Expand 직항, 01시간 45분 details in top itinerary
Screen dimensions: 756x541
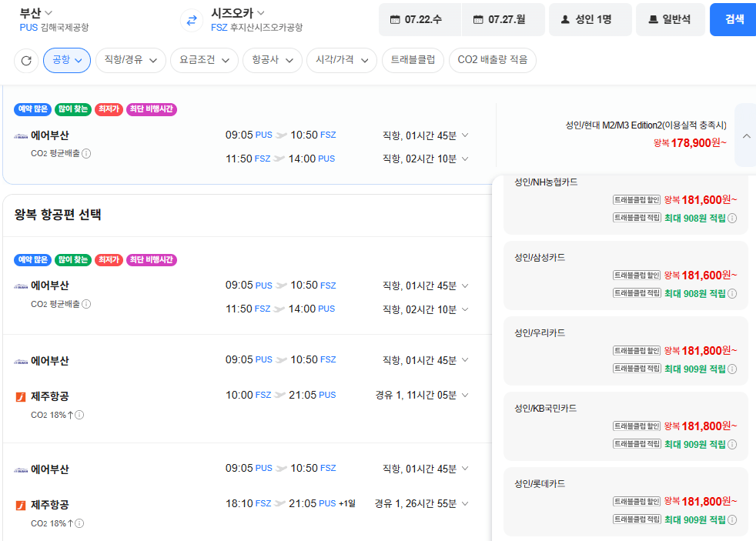point(465,135)
